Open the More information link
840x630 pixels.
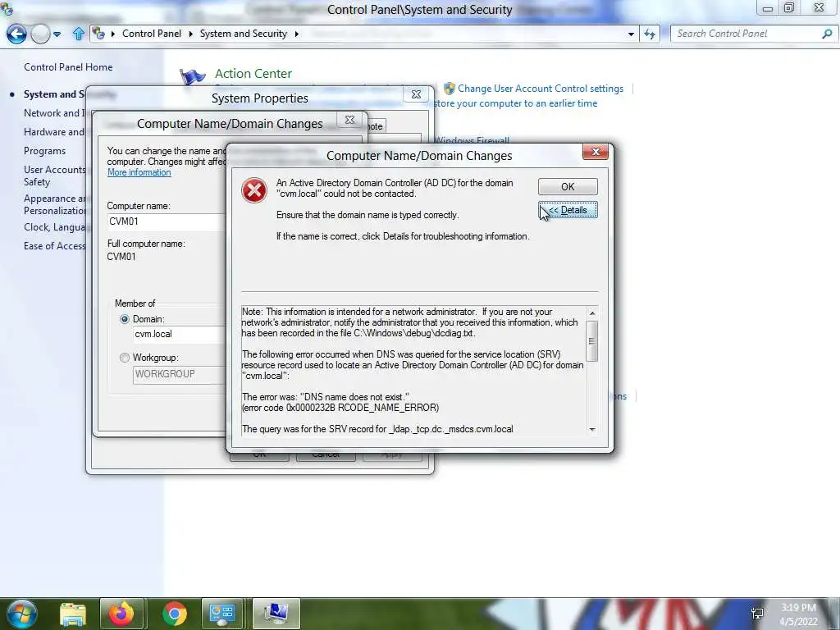139,172
